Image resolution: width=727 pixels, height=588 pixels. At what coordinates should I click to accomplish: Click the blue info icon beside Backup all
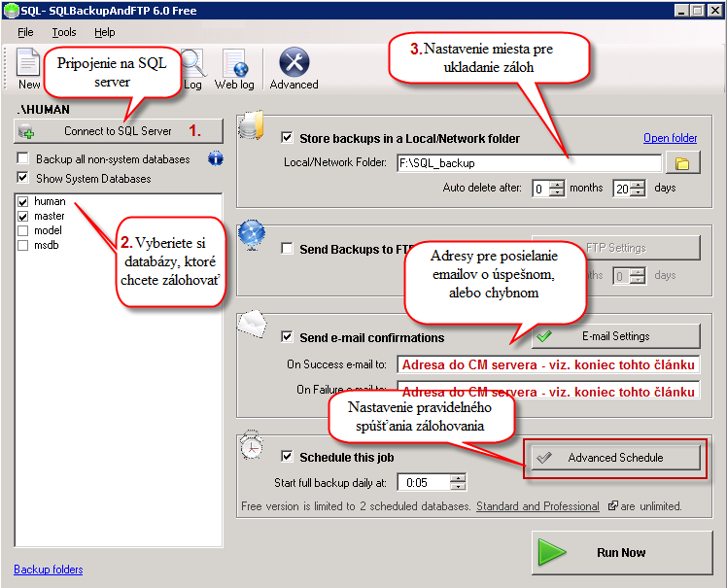click(x=216, y=159)
